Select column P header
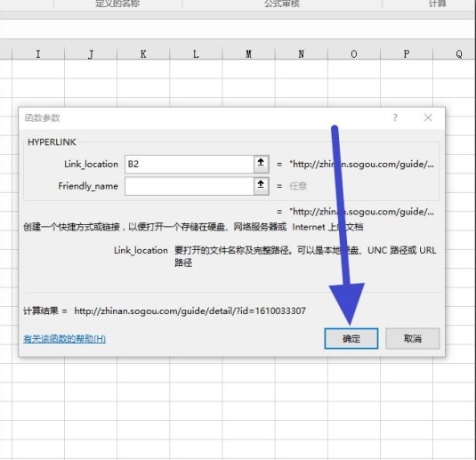Screen dimensions: 476x460 (407, 53)
